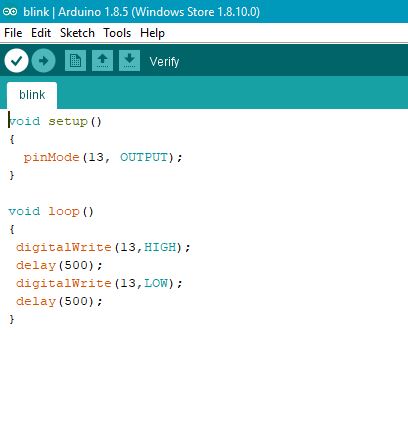Click the closing brace of loop()

pyautogui.click(x=12, y=319)
